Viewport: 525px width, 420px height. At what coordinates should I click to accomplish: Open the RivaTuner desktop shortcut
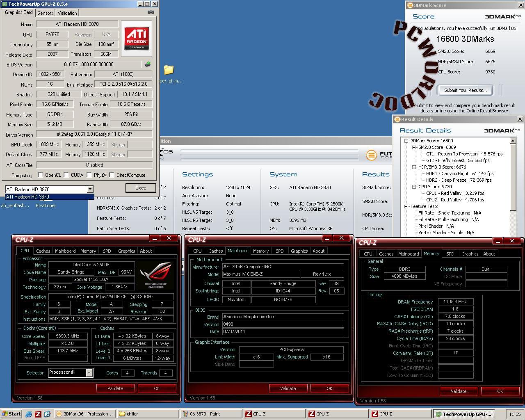[46, 205]
